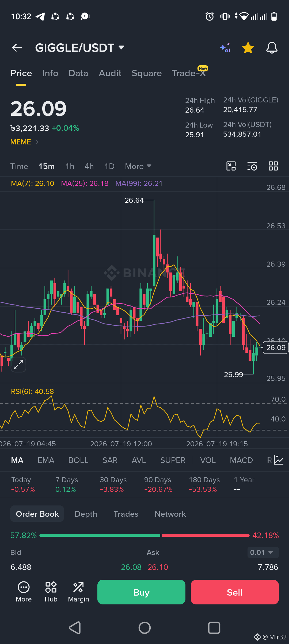Select the 1h chart interval
Image resolution: width=289 pixels, height=644 pixels.
(x=70, y=166)
